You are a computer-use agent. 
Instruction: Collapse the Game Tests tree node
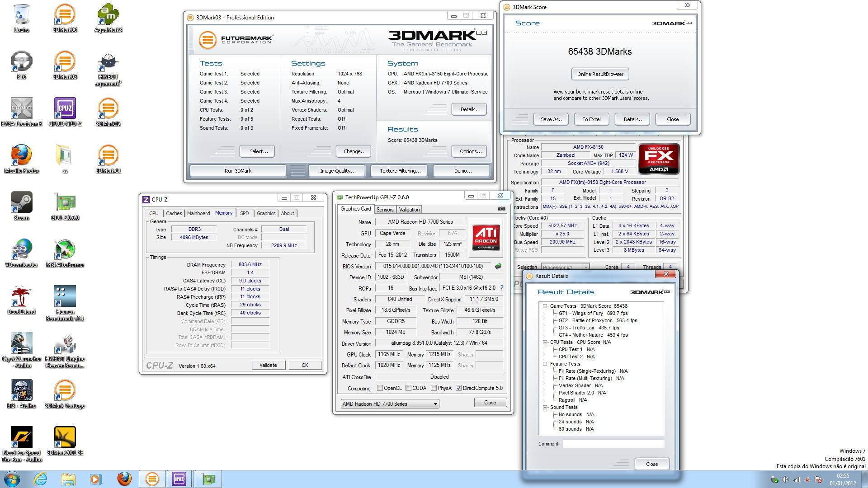point(545,306)
